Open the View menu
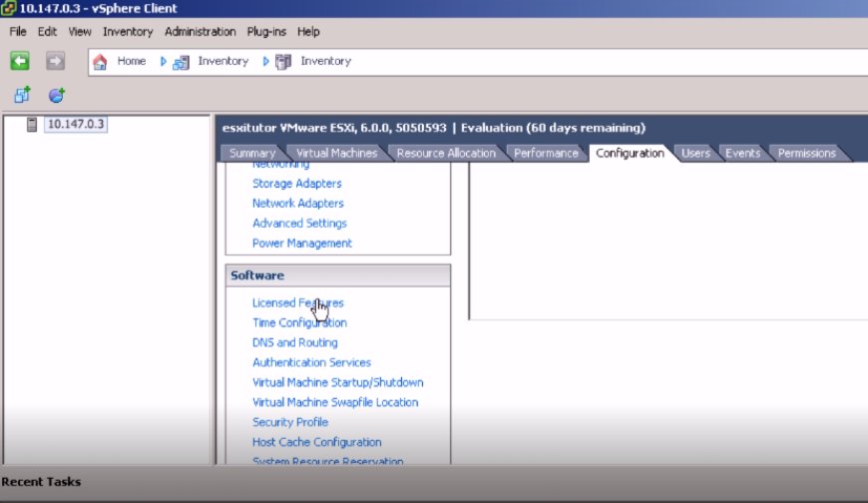The height and width of the screenshot is (503, 868). coord(80,32)
